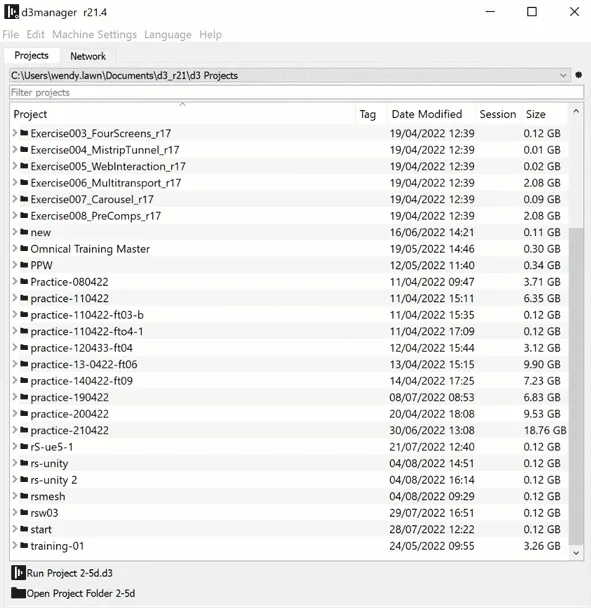Click folder icon of Omnical Training Master
The width and height of the screenshot is (591, 608).
click(24, 249)
